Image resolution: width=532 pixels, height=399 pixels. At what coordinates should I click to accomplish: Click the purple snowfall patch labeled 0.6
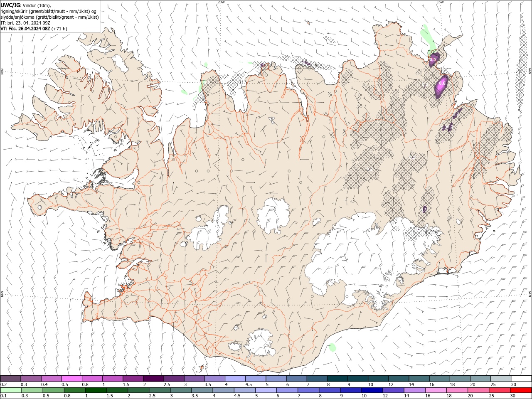click(441, 86)
